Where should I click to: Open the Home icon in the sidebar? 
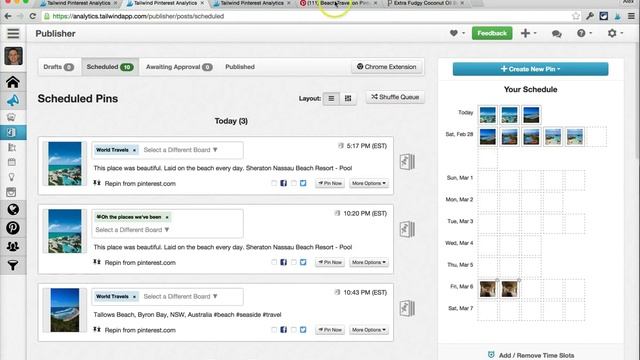pyautogui.click(x=13, y=82)
